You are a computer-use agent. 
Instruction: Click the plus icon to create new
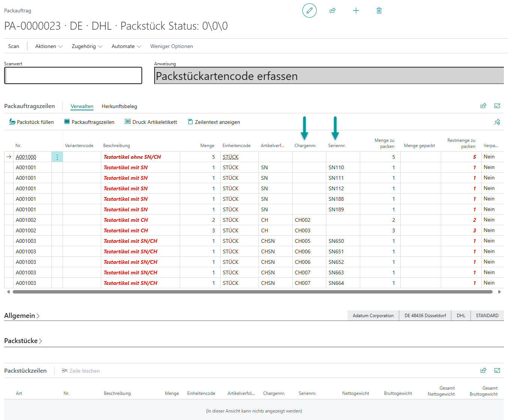click(356, 11)
